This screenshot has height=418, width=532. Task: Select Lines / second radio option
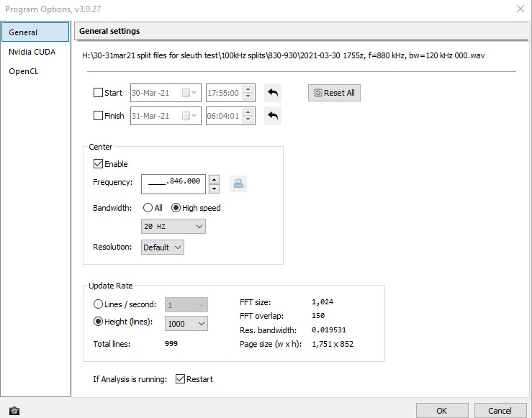coord(99,304)
